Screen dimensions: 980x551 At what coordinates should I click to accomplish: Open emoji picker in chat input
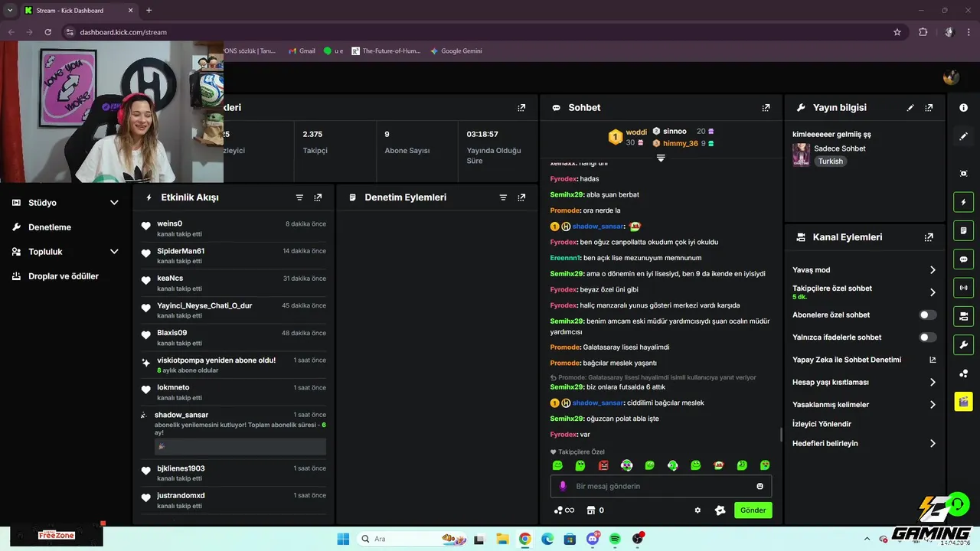(x=759, y=486)
